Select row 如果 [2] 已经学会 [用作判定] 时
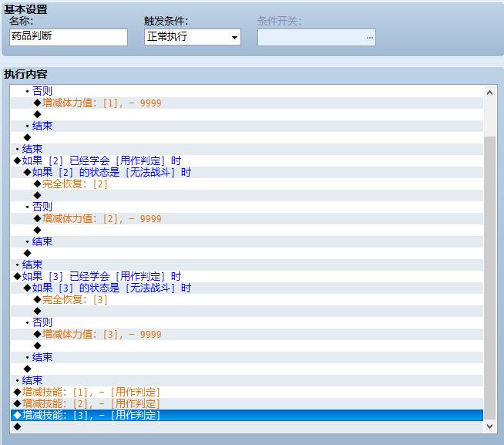Image resolution: width=504 pixels, height=445 pixels. coord(247,160)
